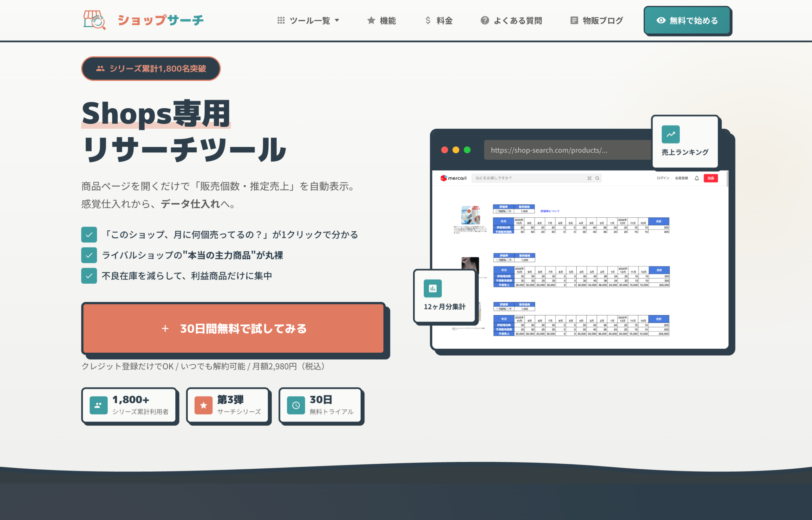Toggle the 「このショップ、月に何個売ってるの？」 checkbox

89,234
